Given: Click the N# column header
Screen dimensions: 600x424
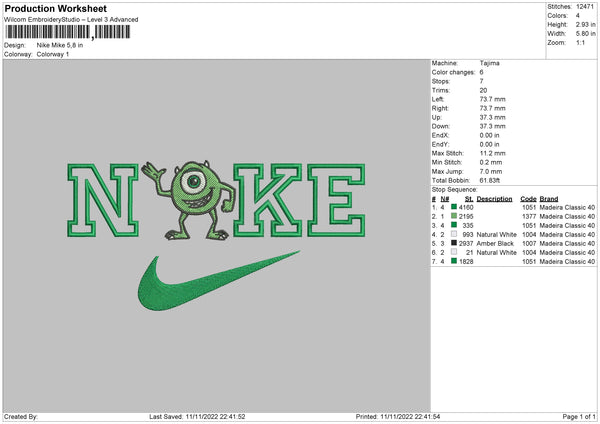Looking at the screenshot, I should 444,199.
